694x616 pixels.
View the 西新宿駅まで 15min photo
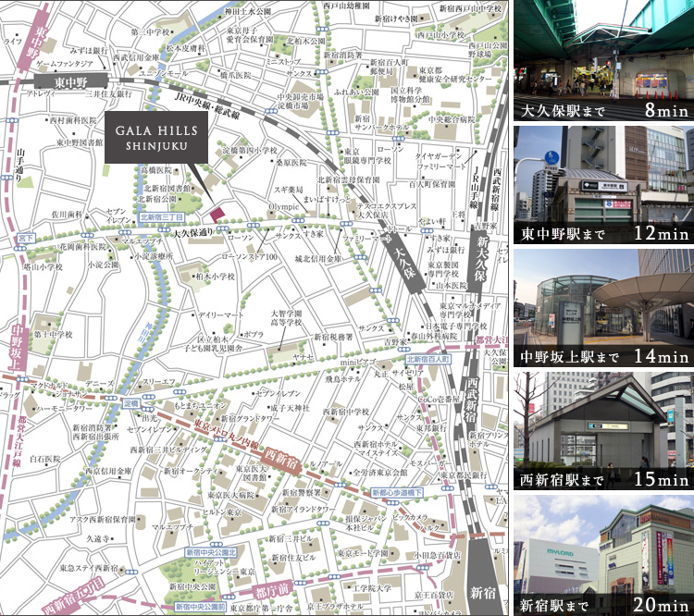(602, 430)
